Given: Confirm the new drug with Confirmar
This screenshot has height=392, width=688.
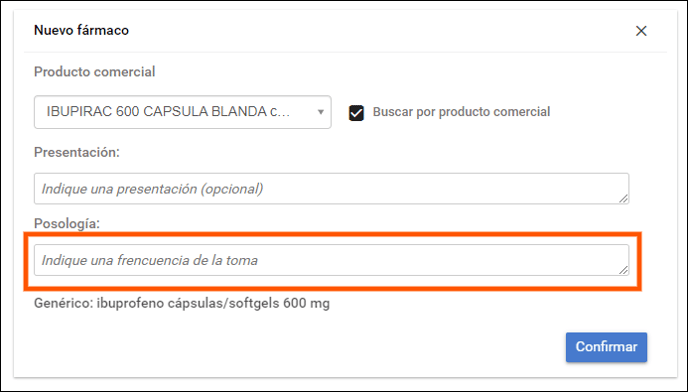Looking at the screenshot, I should [x=606, y=347].
